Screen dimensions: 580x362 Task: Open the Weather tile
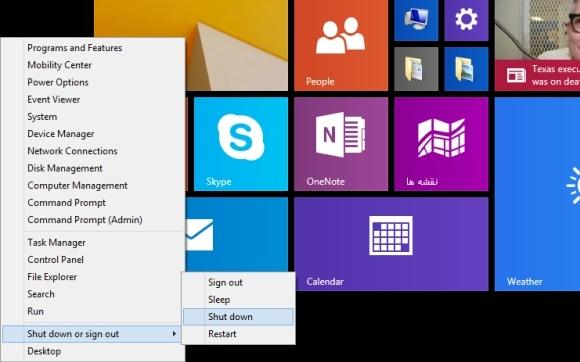tap(537, 194)
